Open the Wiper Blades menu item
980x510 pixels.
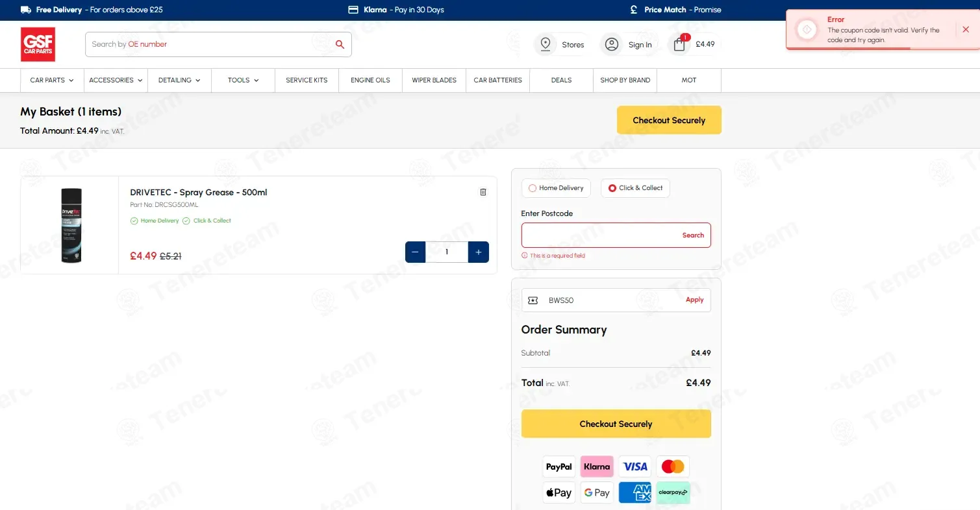pyautogui.click(x=434, y=80)
